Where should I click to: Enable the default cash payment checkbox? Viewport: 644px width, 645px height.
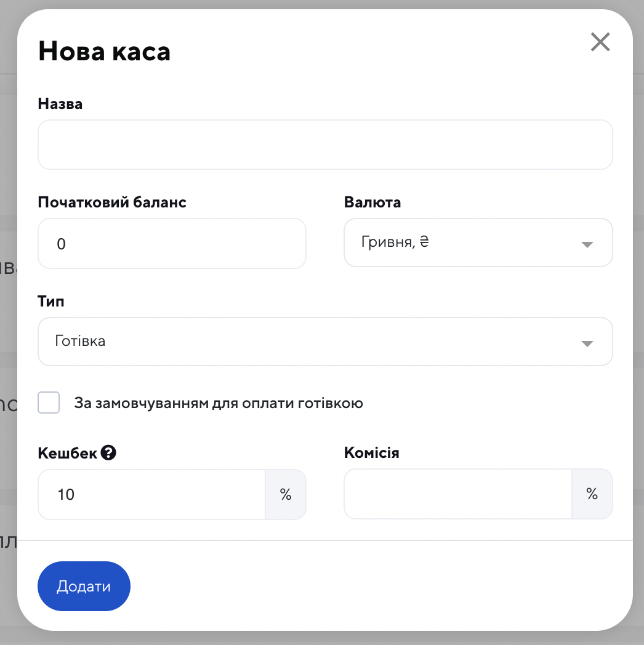(49, 403)
